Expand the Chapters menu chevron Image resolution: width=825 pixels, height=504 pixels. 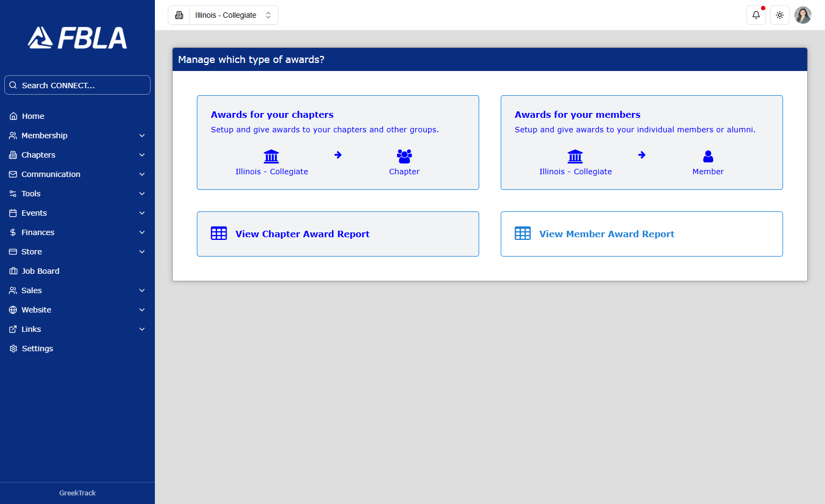tap(142, 155)
